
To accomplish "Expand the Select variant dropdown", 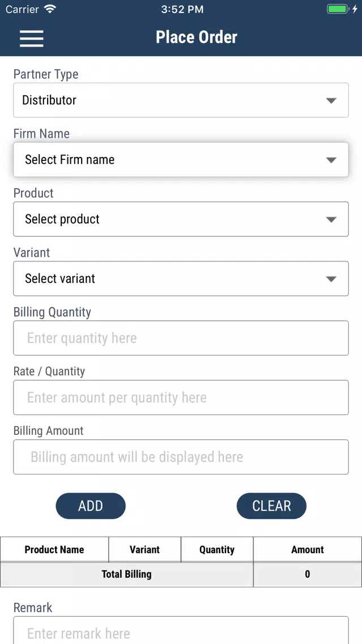I will (181, 278).
